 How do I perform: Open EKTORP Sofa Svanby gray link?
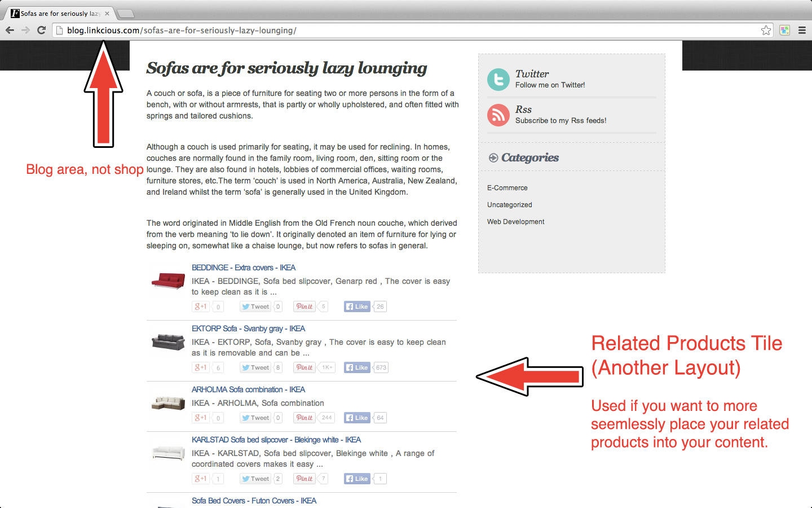coord(248,329)
